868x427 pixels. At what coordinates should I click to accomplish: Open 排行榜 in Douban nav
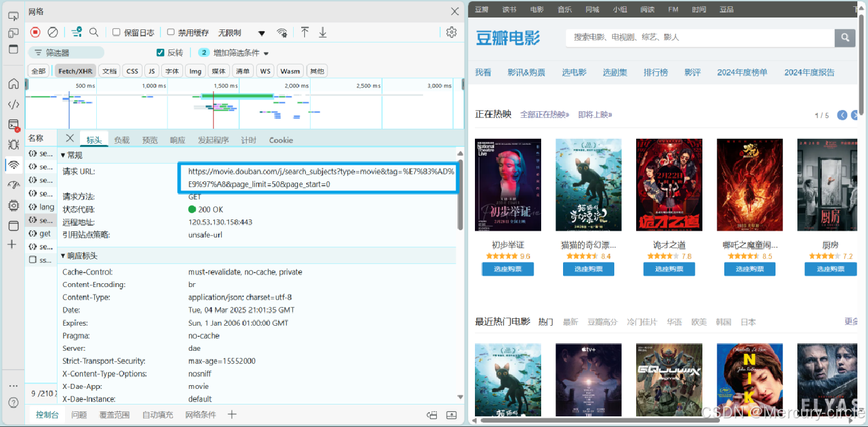tap(656, 73)
